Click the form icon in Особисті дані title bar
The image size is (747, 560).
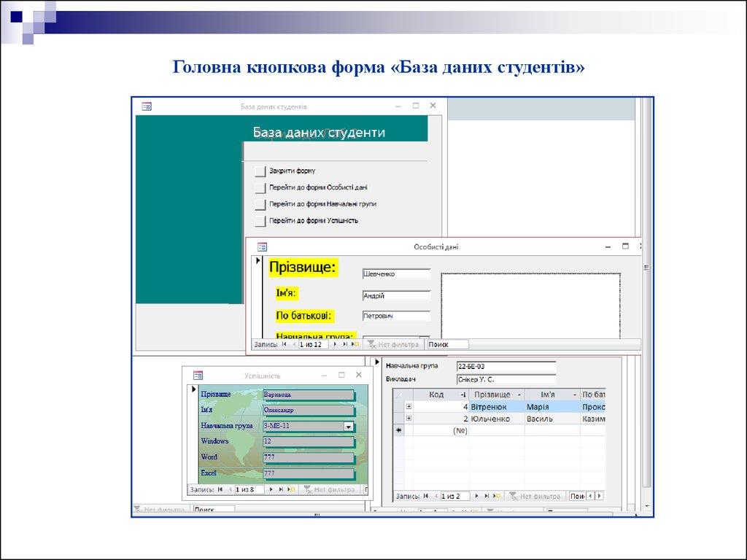click(262, 247)
